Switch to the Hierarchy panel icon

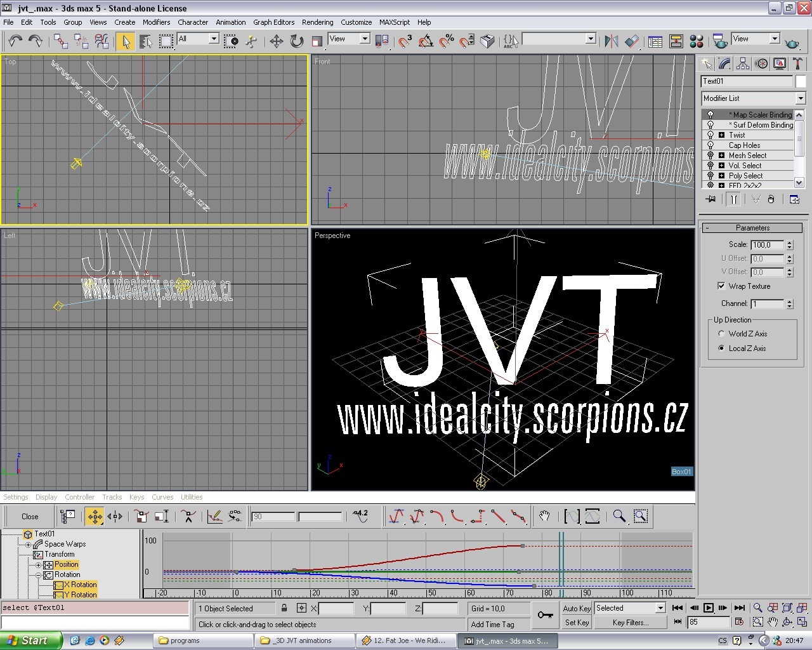click(743, 63)
